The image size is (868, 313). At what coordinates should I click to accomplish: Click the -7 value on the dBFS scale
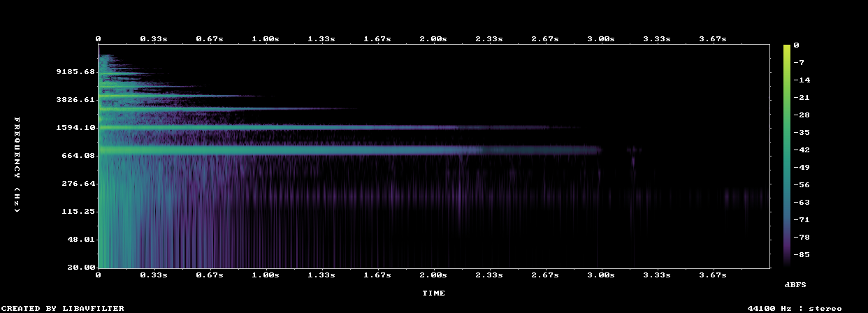pyautogui.click(x=799, y=63)
